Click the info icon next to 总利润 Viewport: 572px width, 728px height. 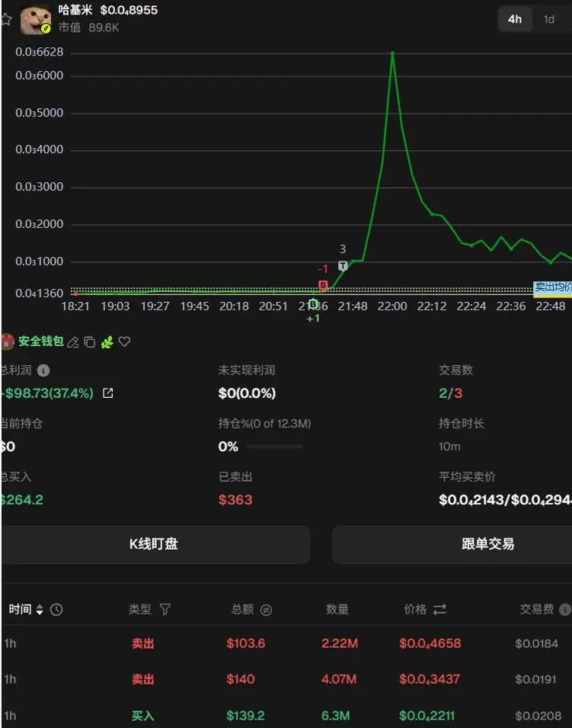[43, 370]
